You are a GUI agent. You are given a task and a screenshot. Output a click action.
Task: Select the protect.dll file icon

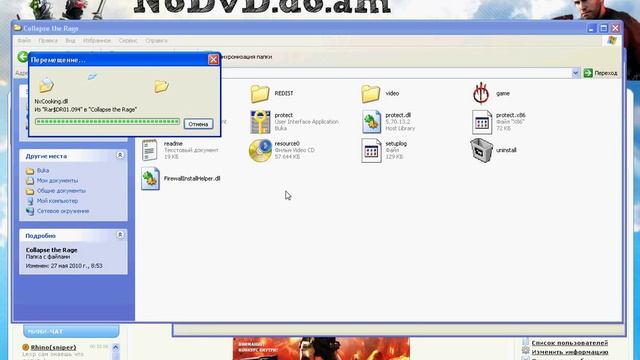[x=371, y=122]
